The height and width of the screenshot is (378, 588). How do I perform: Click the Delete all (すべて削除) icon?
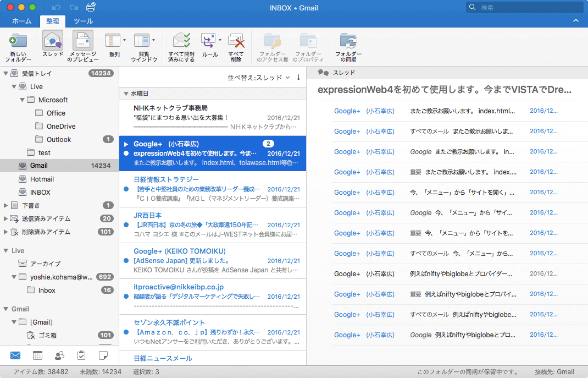(x=236, y=47)
